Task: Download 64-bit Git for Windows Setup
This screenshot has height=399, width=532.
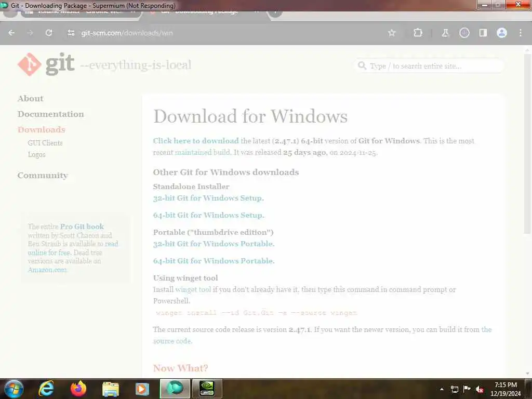Action: [208, 215]
